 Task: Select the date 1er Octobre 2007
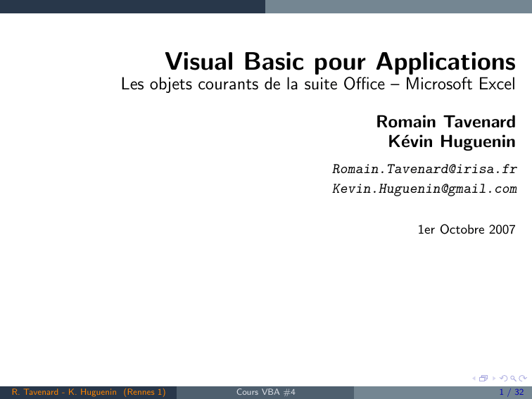(467, 229)
